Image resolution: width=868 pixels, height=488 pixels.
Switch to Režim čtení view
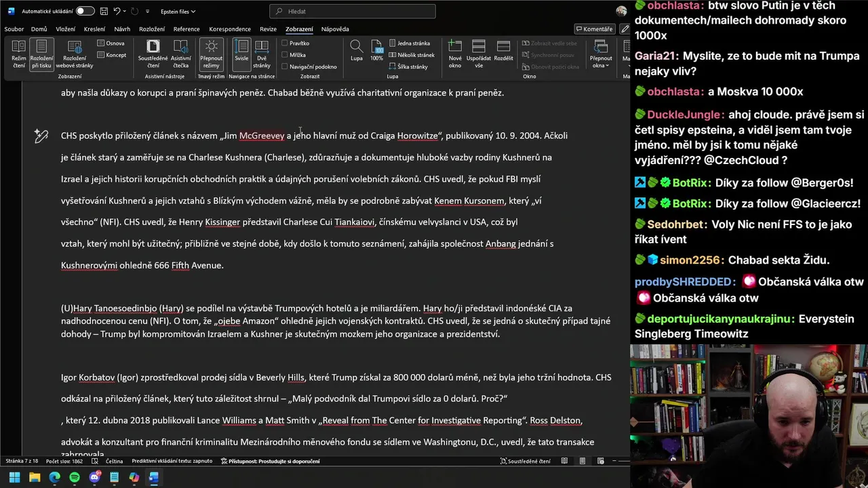click(x=18, y=54)
